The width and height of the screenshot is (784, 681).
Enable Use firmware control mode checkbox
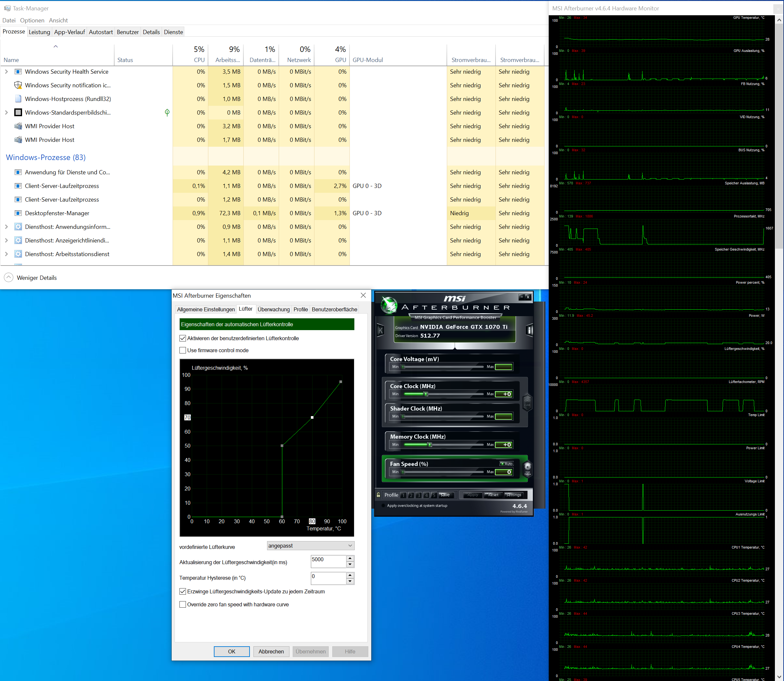[183, 350]
